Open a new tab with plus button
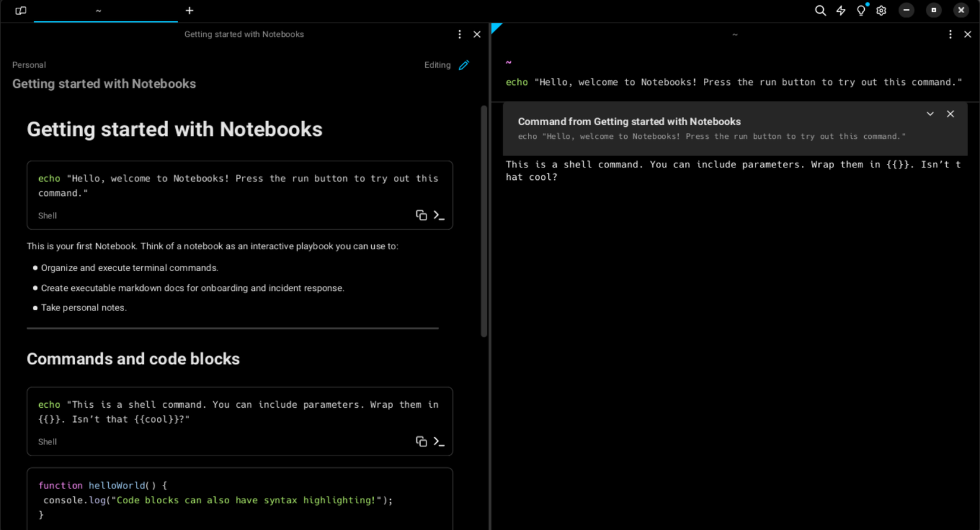980x530 pixels. coord(189,11)
